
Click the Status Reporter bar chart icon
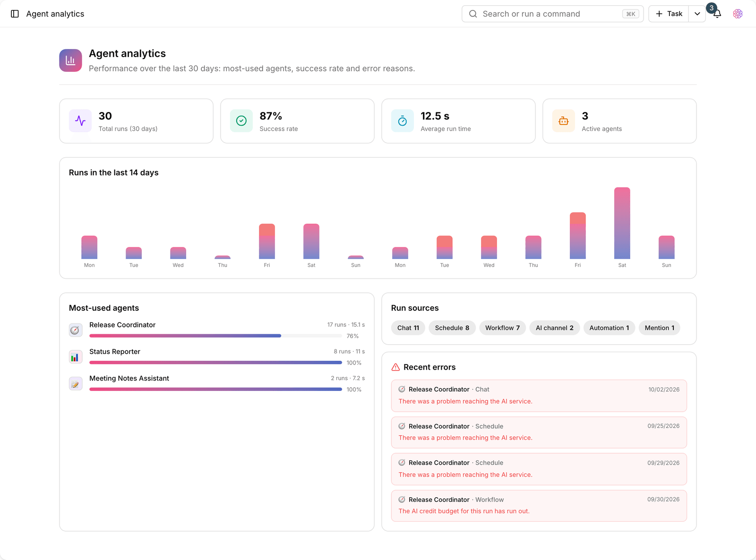76,357
